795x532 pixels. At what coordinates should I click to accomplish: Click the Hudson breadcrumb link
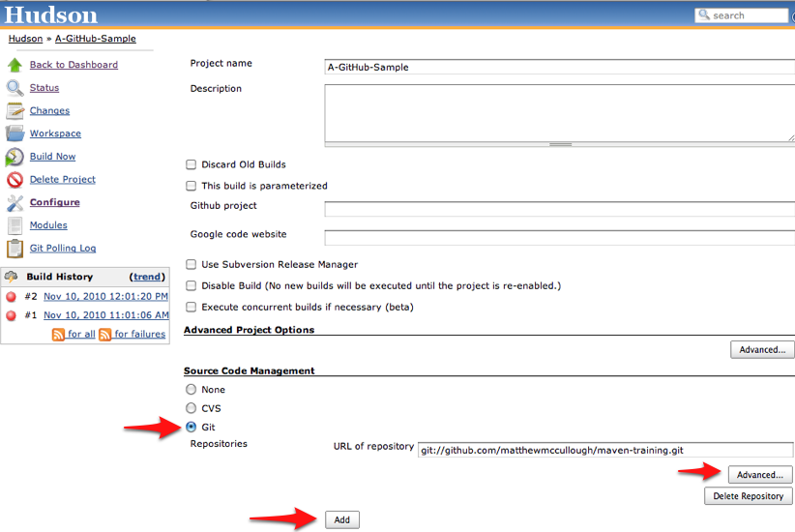(25, 39)
